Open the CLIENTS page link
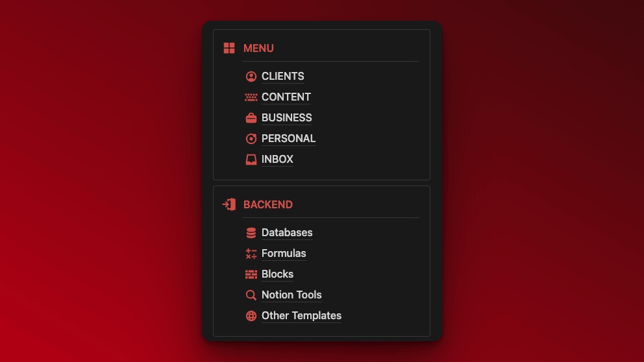This screenshot has height=362, width=644. click(282, 77)
